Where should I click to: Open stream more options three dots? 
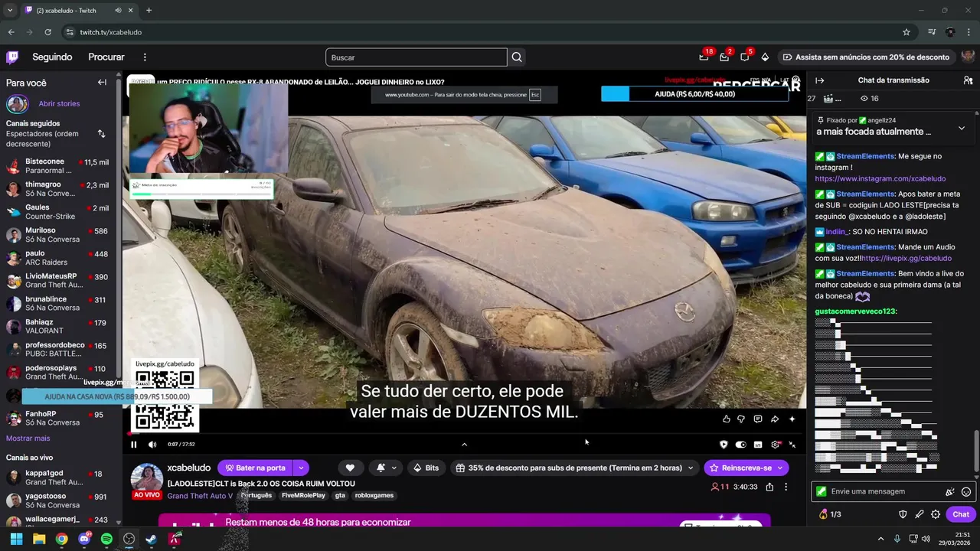coord(786,487)
